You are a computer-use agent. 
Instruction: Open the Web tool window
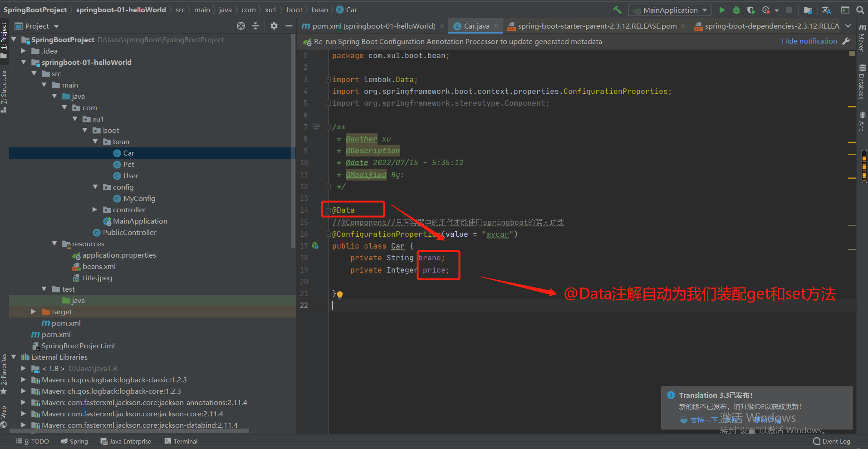[4, 416]
